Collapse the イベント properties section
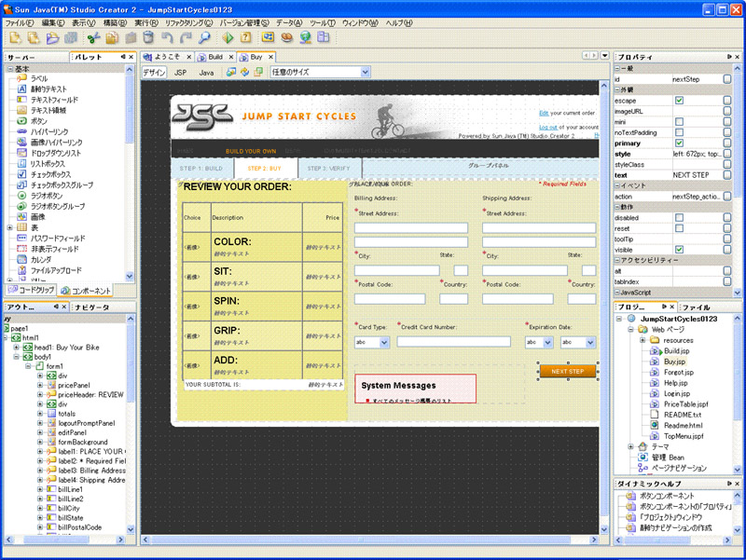Image resolution: width=746 pixels, height=560 pixels. pos(617,185)
